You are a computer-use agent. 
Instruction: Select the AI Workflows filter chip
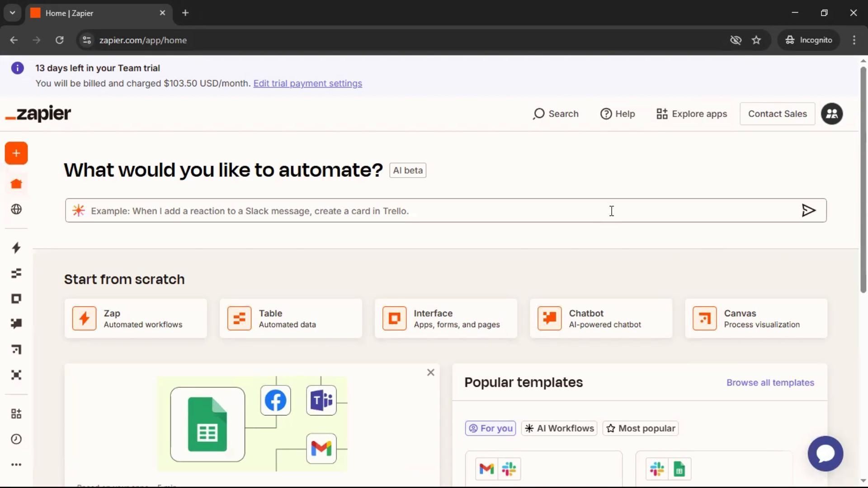click(559, 428)
